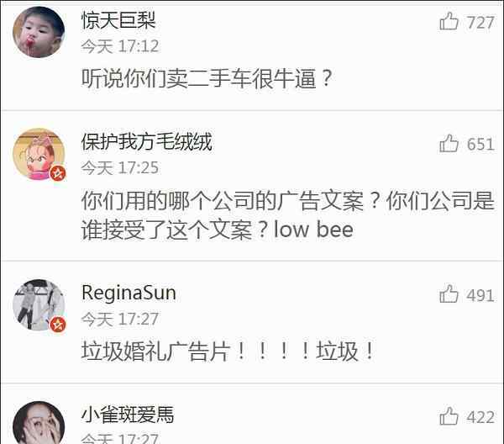Open 保护我方毛绒绒's avatar picture
504x444 pixels.
39,155
